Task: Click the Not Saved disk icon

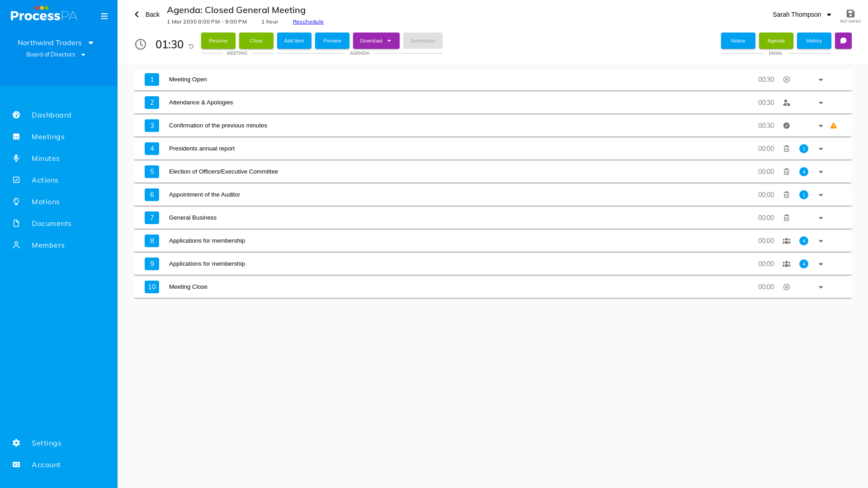Action: [x=850, y=14]
